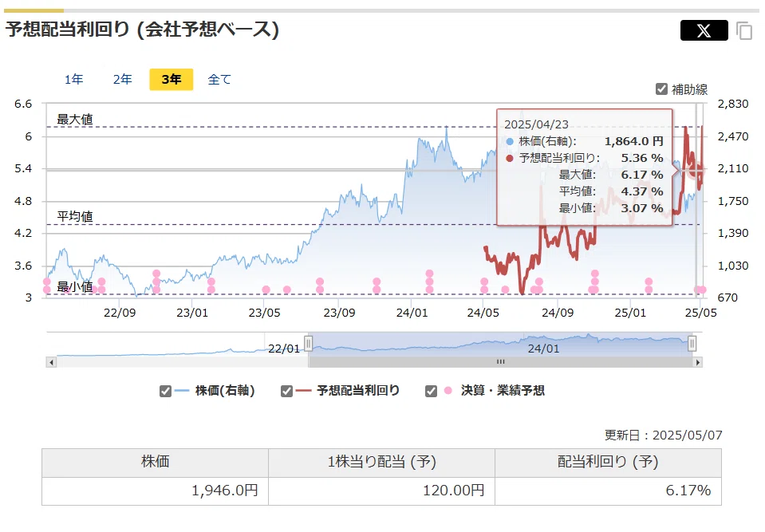This screenshot has height=532, width=765.
Task: Toggle the 予想配当利回り series checkbox
Action: tap(286, 391)
